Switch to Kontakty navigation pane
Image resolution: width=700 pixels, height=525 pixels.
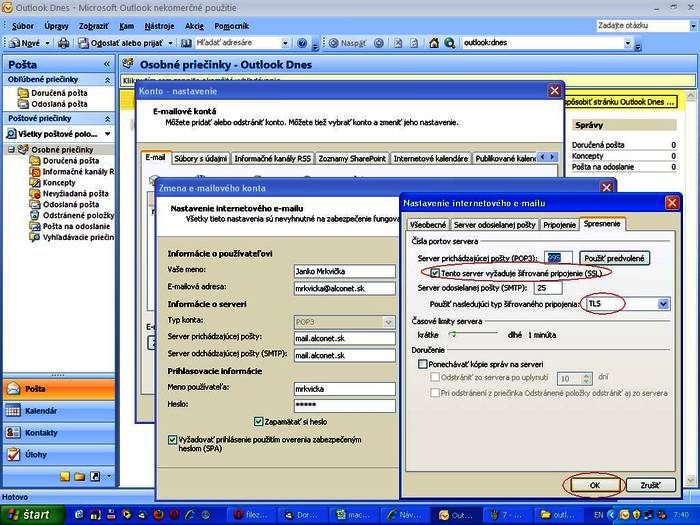[x=59, y=433]
